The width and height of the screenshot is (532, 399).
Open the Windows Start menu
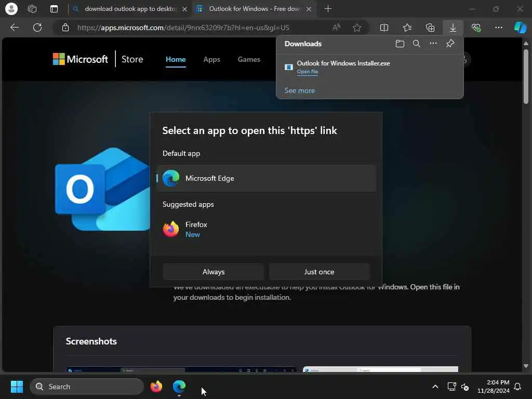[17, 387]
